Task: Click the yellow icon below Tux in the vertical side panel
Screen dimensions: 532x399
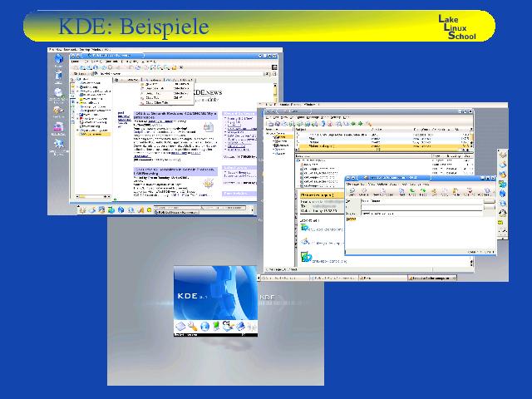Action: pos(502,223)
